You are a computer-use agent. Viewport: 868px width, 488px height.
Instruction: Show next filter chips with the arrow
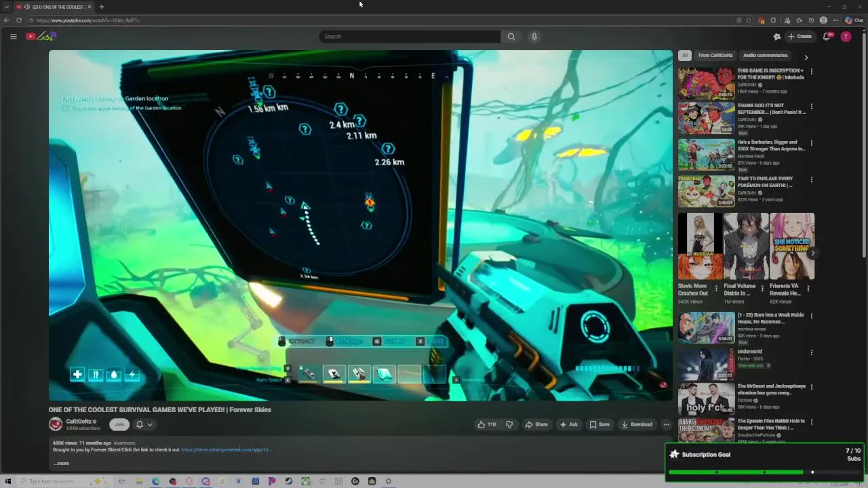[806, 58]
